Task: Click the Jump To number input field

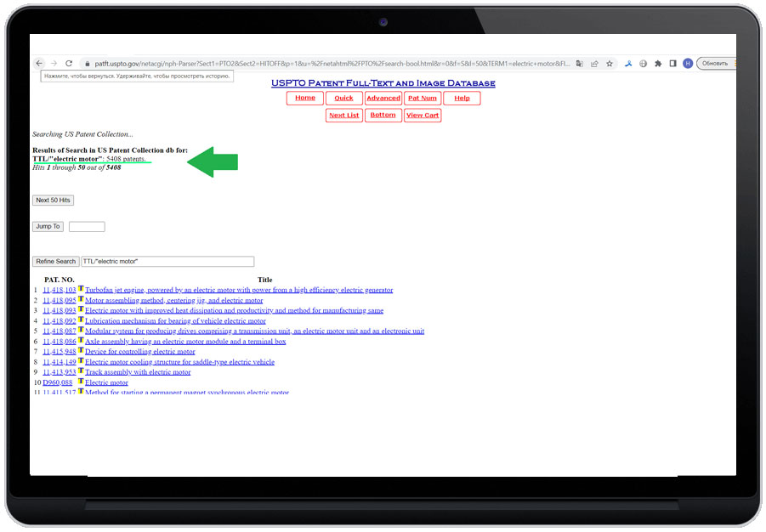Action: point(87,227)
